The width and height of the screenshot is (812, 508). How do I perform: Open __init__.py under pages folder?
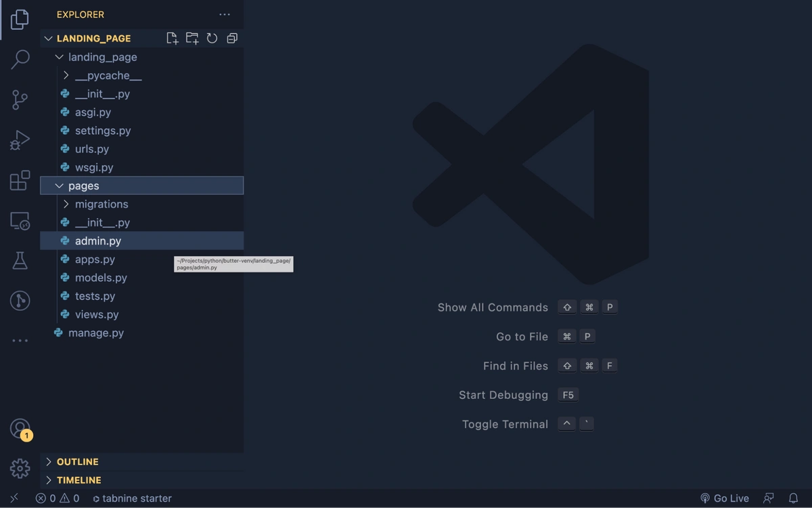[142, 222]
